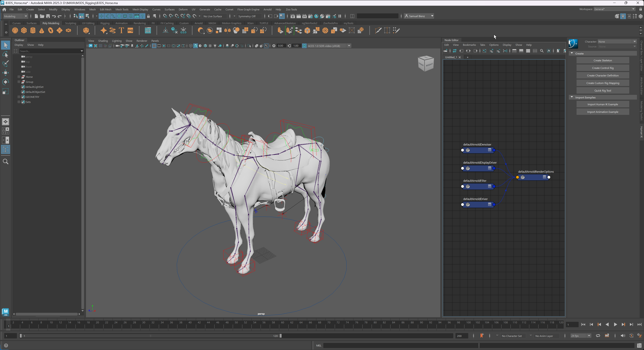The height and width of the screenshot is (350, 644).
Task: Click the search icon in left sidebar
Action: point(6,162)
